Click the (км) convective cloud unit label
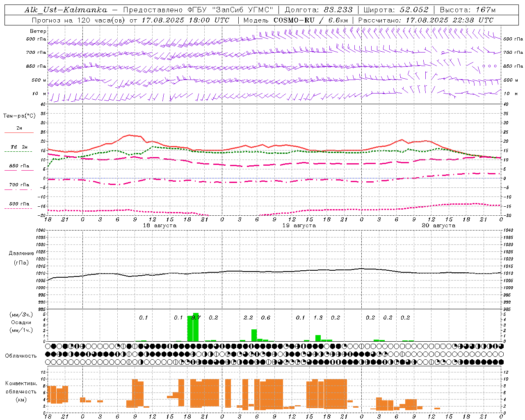 pos(21,399)
